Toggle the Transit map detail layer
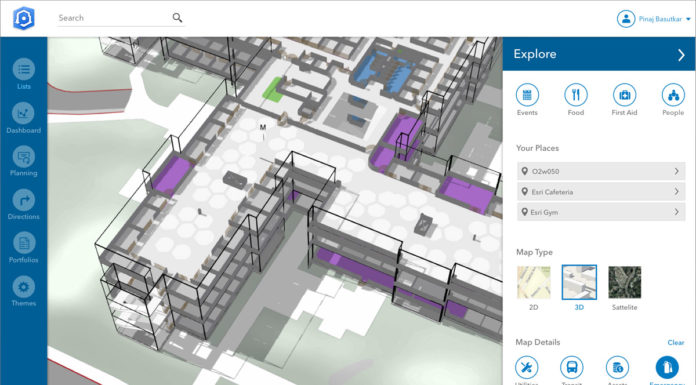 pyautogui.click(x=572, y=368)
